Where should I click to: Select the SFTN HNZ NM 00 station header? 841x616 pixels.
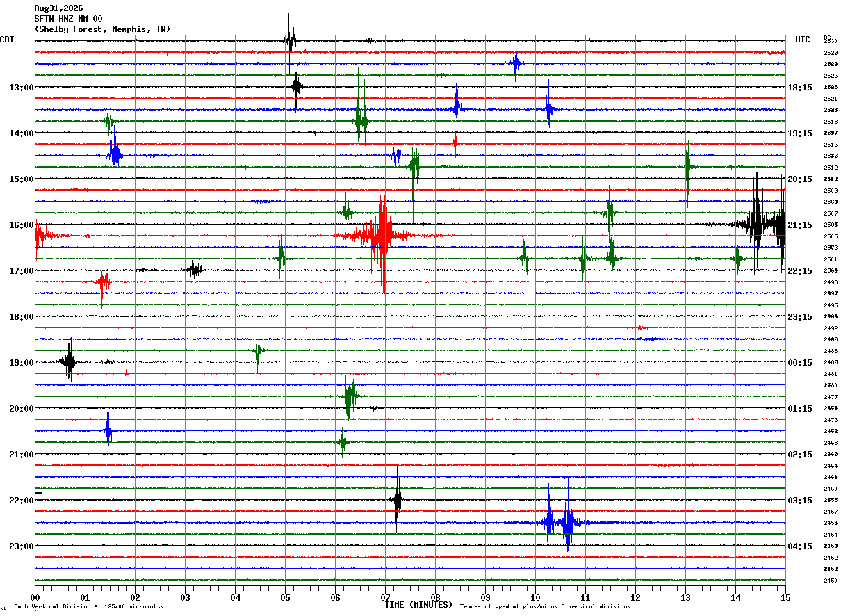tap(68, 19)
